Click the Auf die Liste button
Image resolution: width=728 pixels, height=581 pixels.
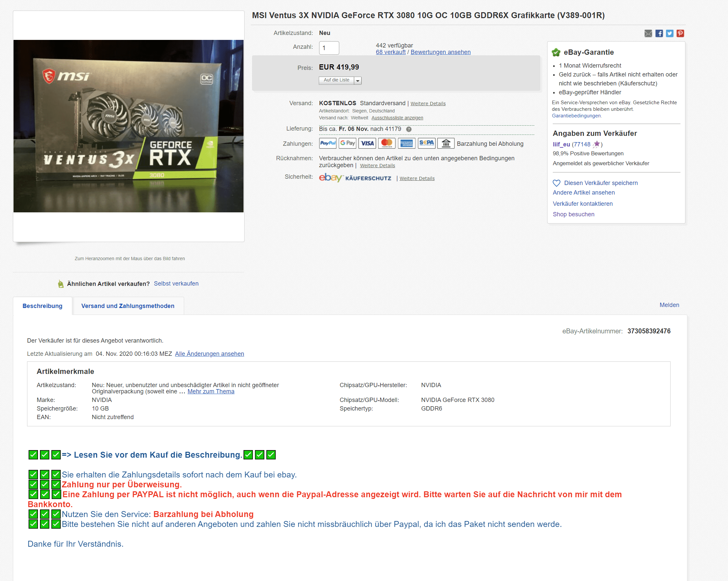point(336,80)
